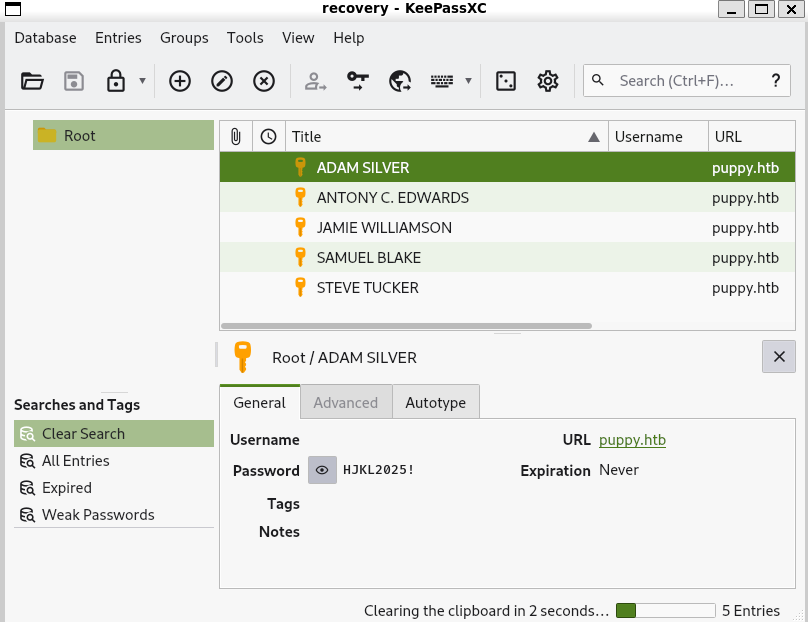
Task: Select the Clear Search item
Action: [x=114, y=433]
